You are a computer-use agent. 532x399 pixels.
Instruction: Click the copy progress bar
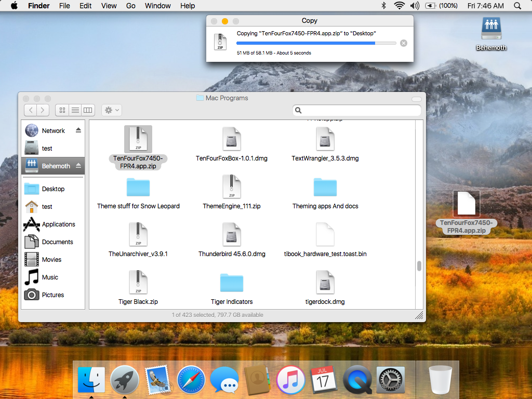tap(316, 43)
